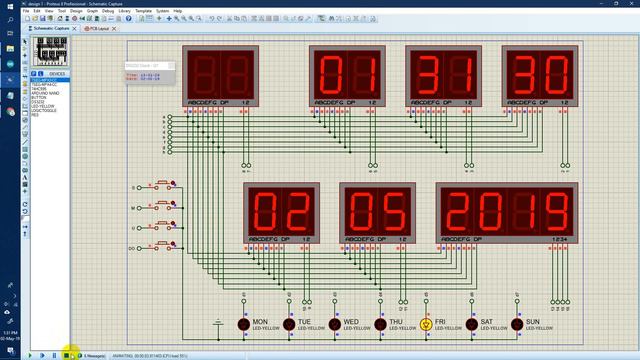
Task: Select highlighted 7SEG-MPX4-CC device in list
Action: (50, 80)
